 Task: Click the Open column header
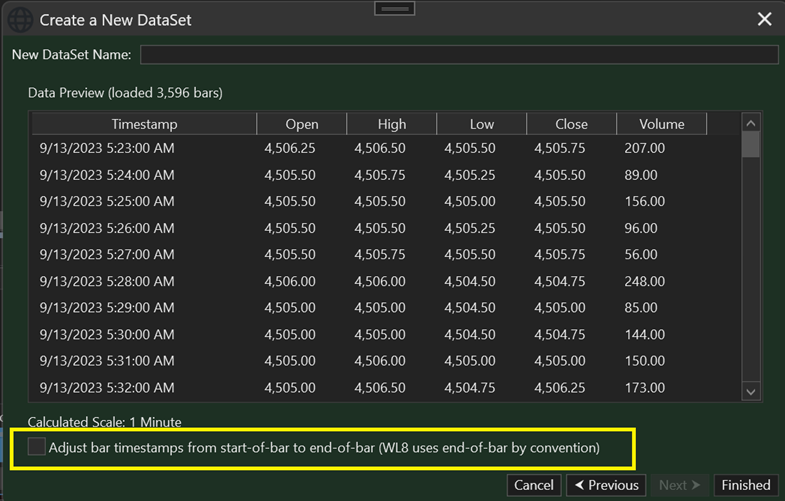[302, 124]
